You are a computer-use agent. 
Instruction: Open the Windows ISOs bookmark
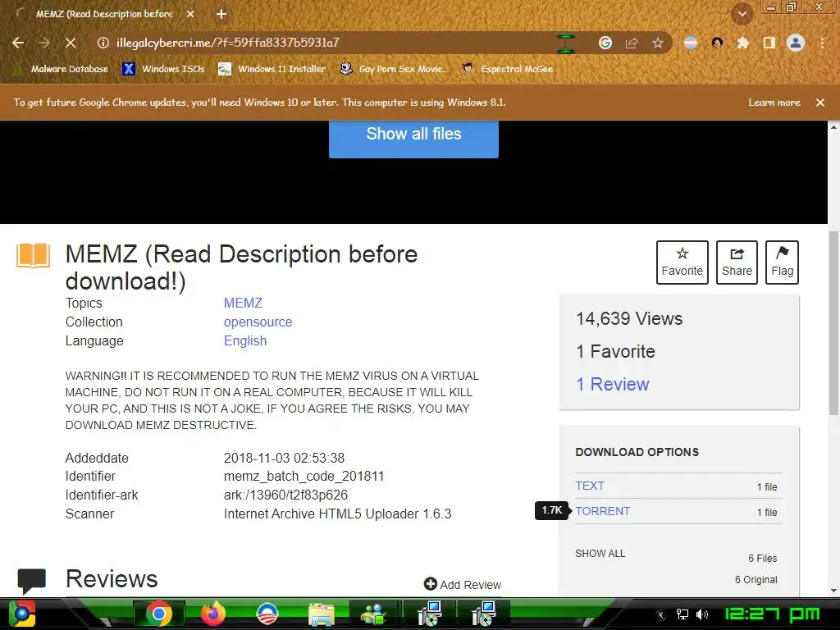point(163,69)
